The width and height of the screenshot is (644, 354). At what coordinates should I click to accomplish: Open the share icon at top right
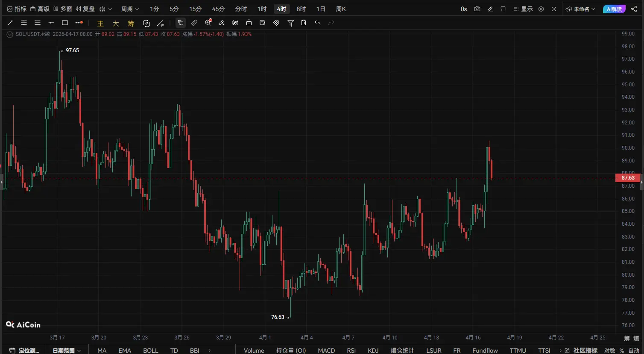tap(634, 9)
